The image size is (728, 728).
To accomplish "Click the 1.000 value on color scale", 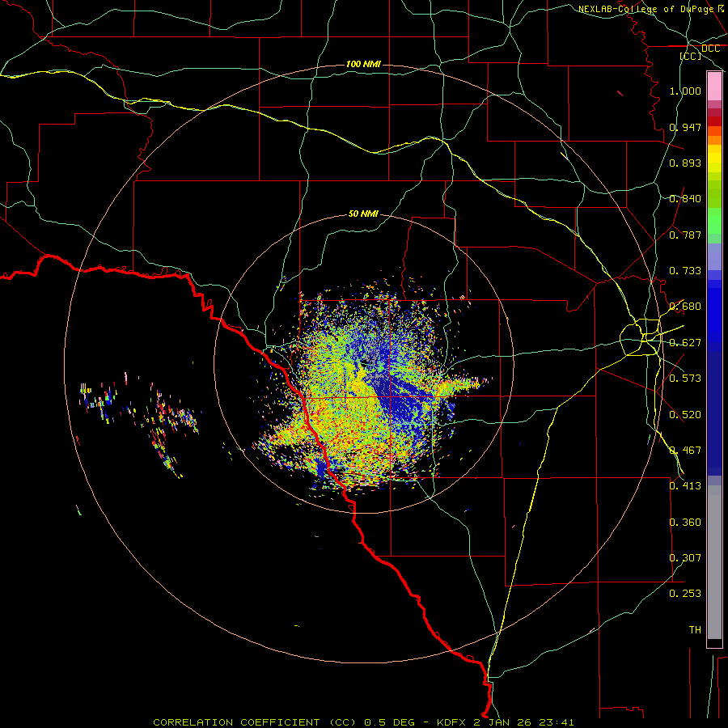I will (x=685, y=91).
